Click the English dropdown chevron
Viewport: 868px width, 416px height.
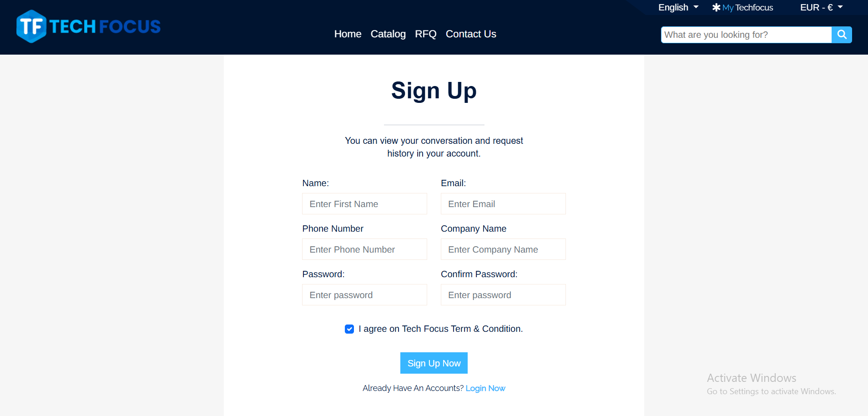point(696,7)
